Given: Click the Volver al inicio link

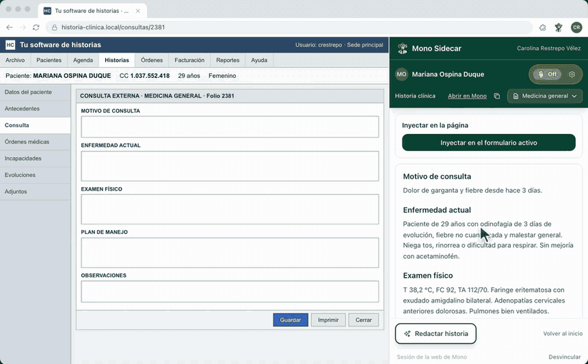Looking at the screenshot, I should click(563, 334).
